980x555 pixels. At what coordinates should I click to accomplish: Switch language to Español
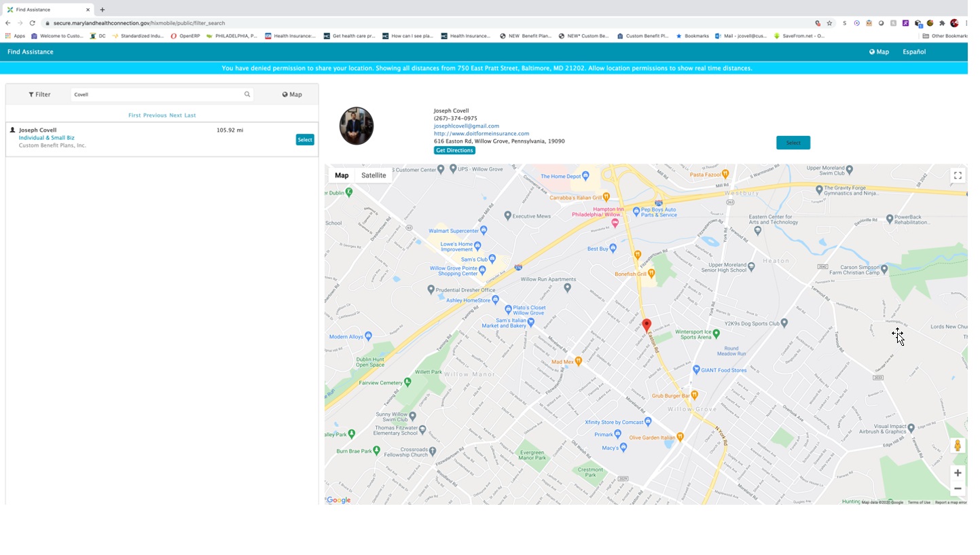pos(914,52)
